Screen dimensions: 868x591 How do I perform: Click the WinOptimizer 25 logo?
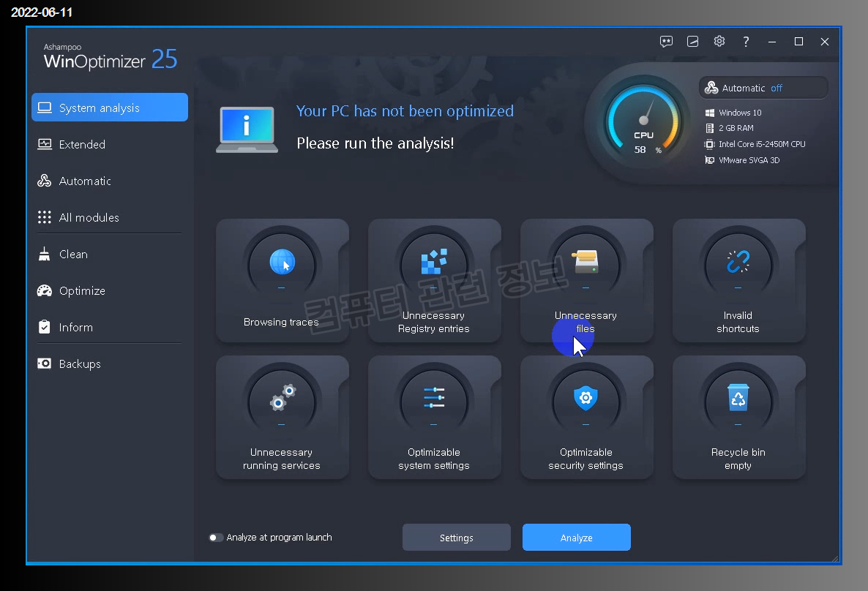[111, 56]
